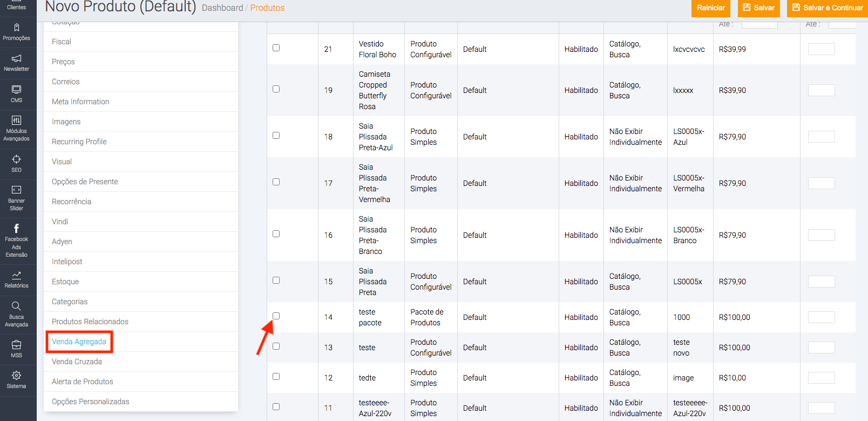Check the Vestido Floral Boho row checkbox

click(276, 48)
